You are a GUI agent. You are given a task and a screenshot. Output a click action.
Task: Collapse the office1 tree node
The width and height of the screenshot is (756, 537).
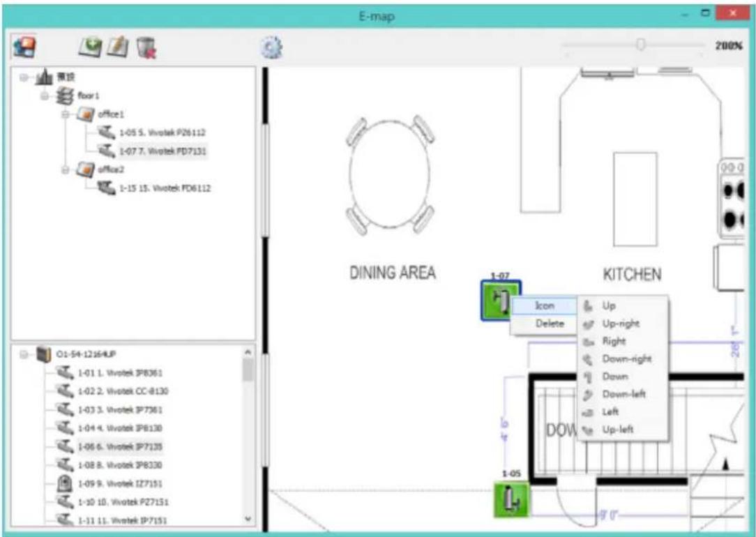(65, 114)
